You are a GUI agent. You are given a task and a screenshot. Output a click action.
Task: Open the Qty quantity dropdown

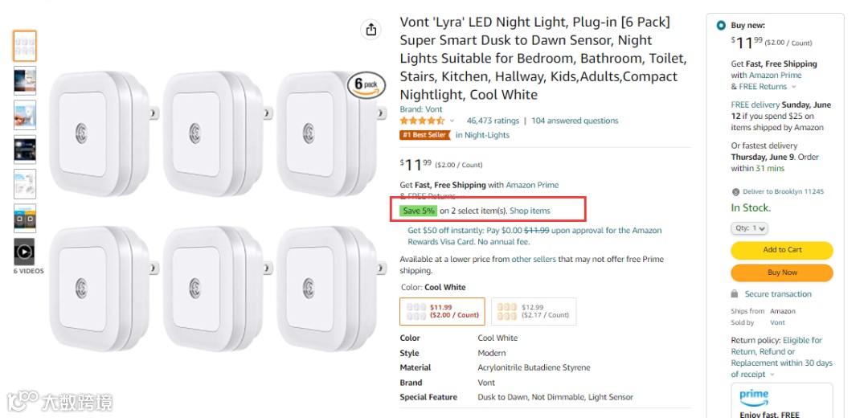(x=749, y=228)
